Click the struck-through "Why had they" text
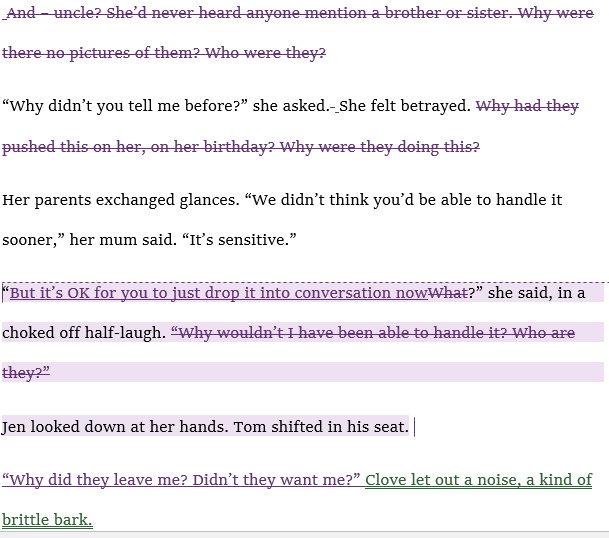609x538 pixels. coord(527,107)
